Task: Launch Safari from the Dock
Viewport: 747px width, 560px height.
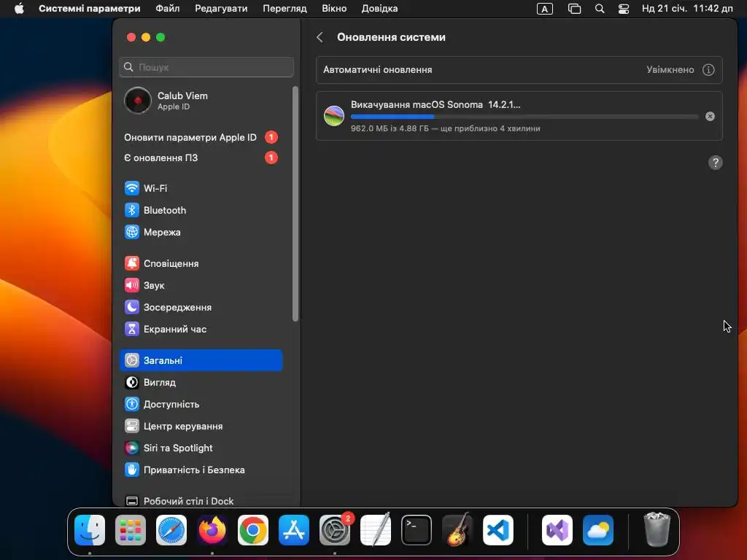Action: [x=171, y=530]
